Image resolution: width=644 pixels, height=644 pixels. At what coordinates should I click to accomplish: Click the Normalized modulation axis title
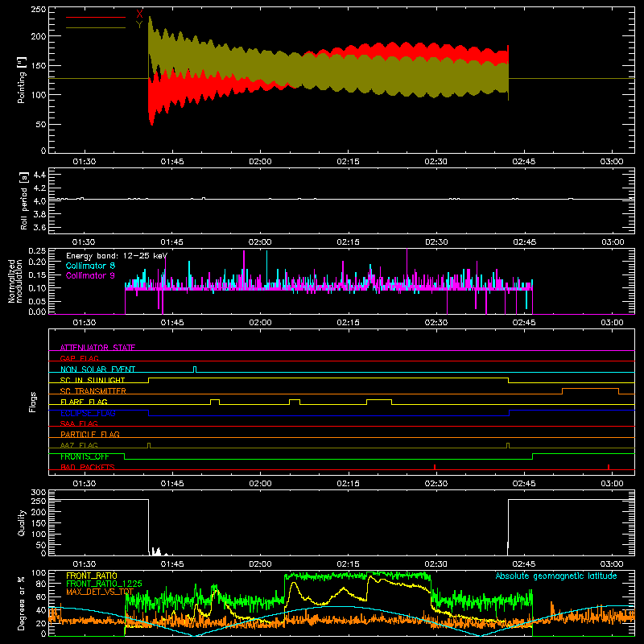click(15, 281)
